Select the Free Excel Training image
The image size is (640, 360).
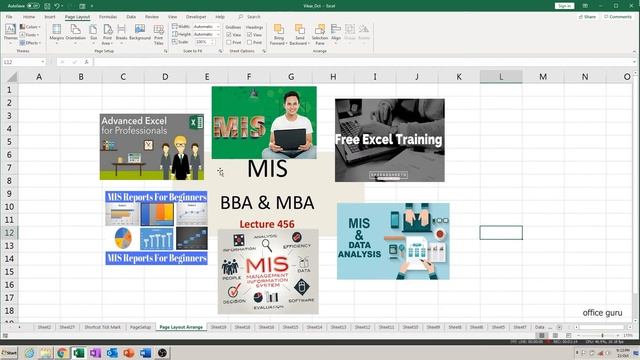[x=390, y=140]
